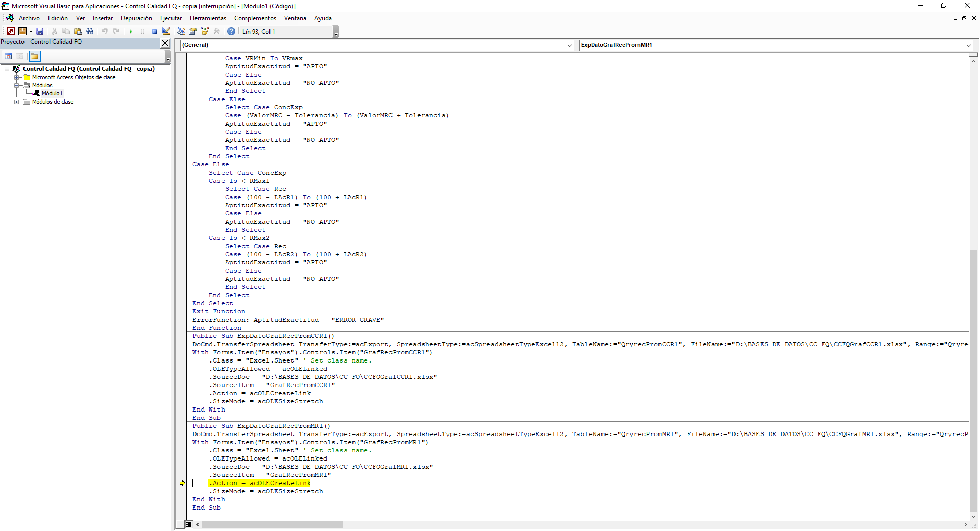Click the Break pause icon
The height and width of the screenshot is (531, 980).
pos(142,31)
